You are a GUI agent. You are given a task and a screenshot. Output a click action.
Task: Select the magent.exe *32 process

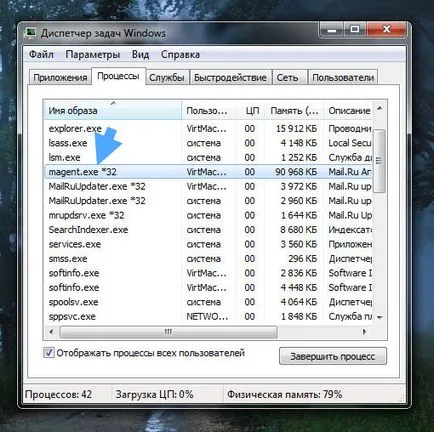click(x=208, y=172)
